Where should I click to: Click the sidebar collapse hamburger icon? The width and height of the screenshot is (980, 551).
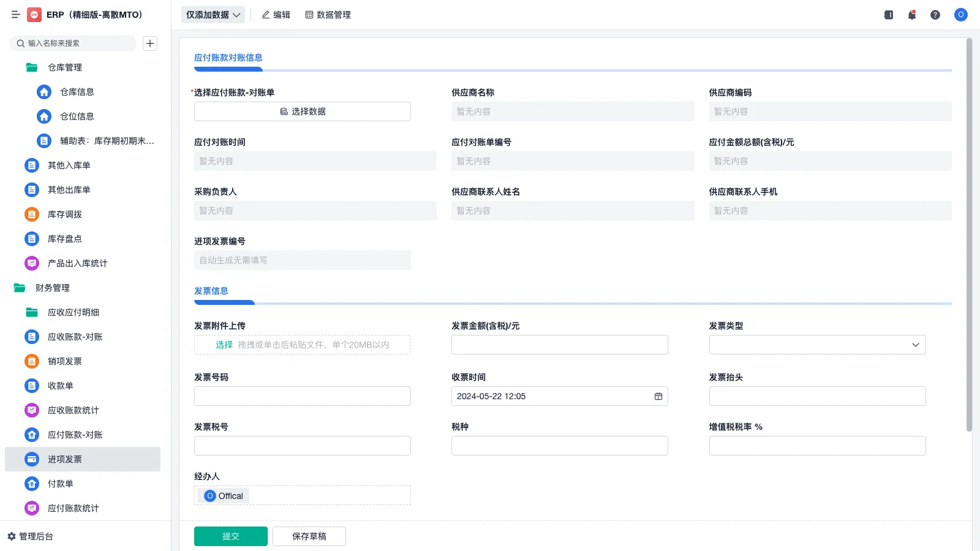(16, 15)
